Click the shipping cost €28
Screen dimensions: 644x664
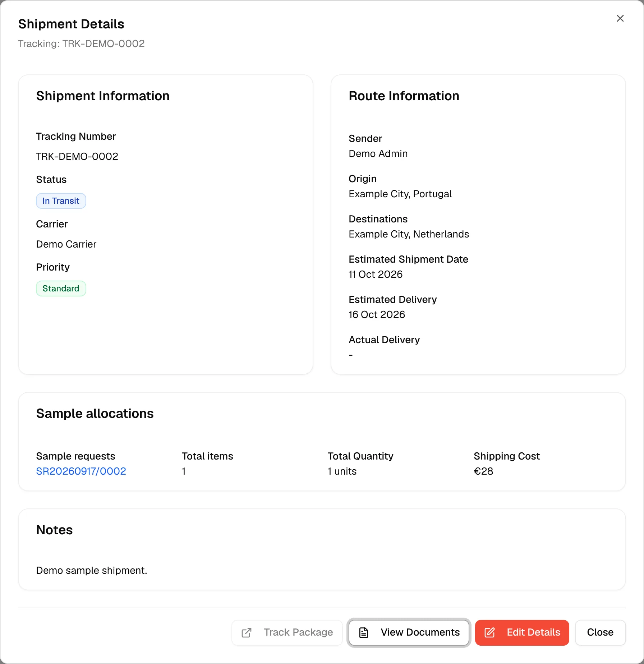[484, 471]
